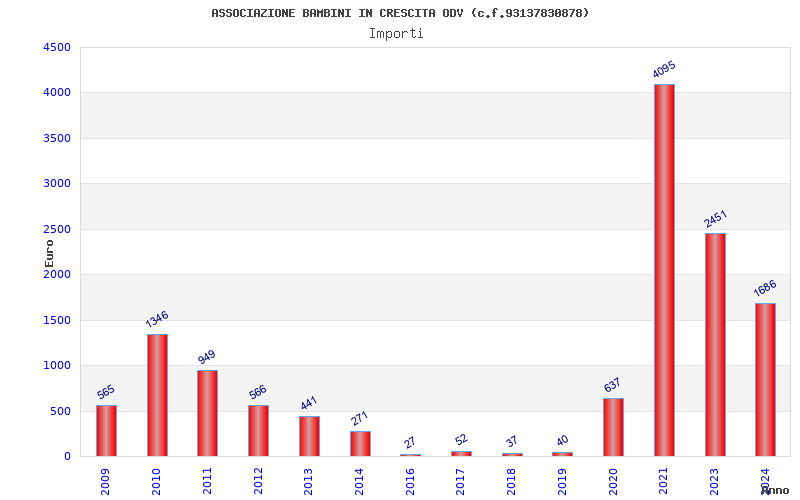Select the 2011 bar valued 949

[x=208, y=413]
